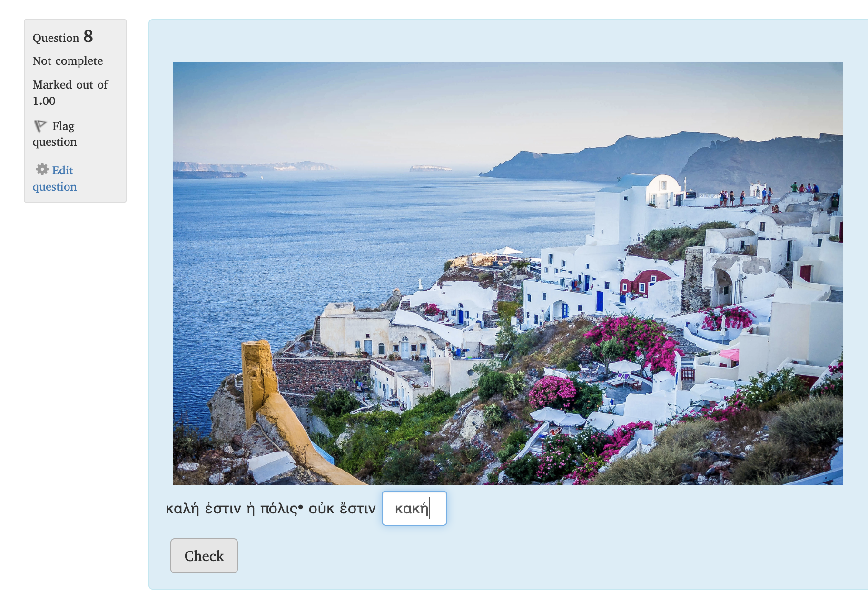
Task: Click the Question 8 heading
Action: click(63, 37)
